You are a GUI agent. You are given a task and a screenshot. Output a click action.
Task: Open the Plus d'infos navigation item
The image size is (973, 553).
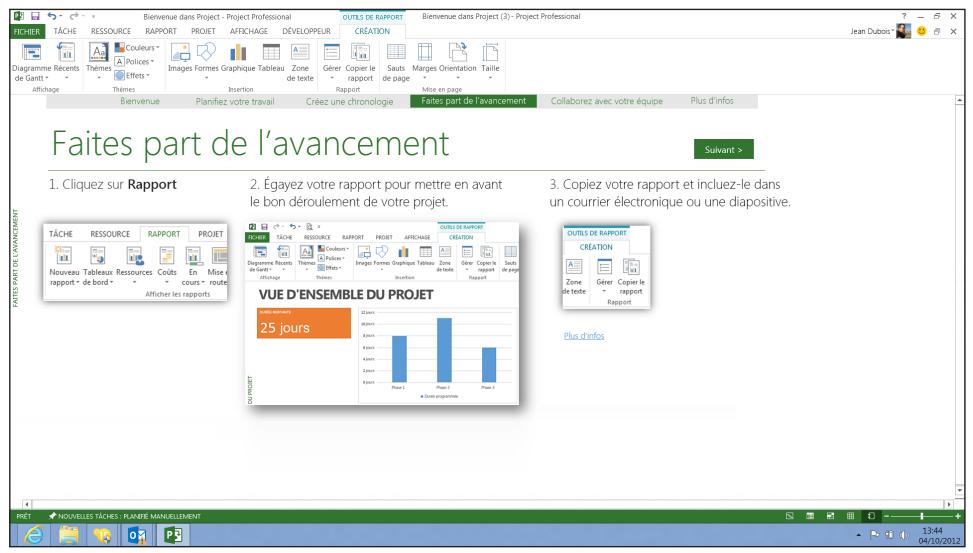(x=712, y=101)
